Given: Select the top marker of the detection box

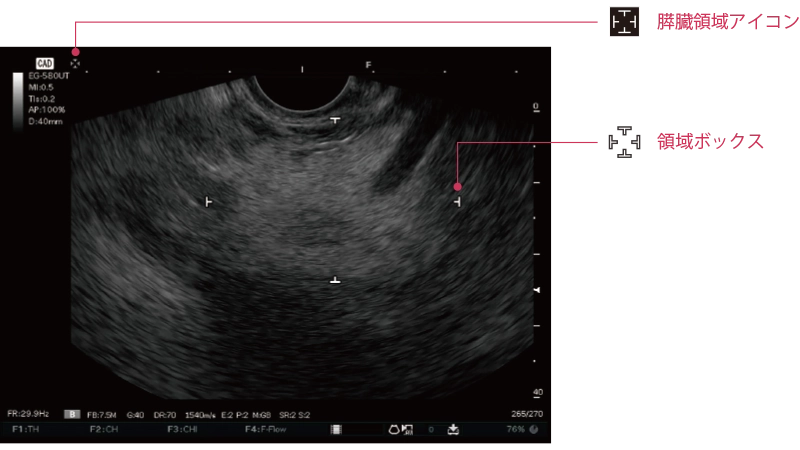Looking at the screenshot, I should pyautogui.click(x=335, y=119).
